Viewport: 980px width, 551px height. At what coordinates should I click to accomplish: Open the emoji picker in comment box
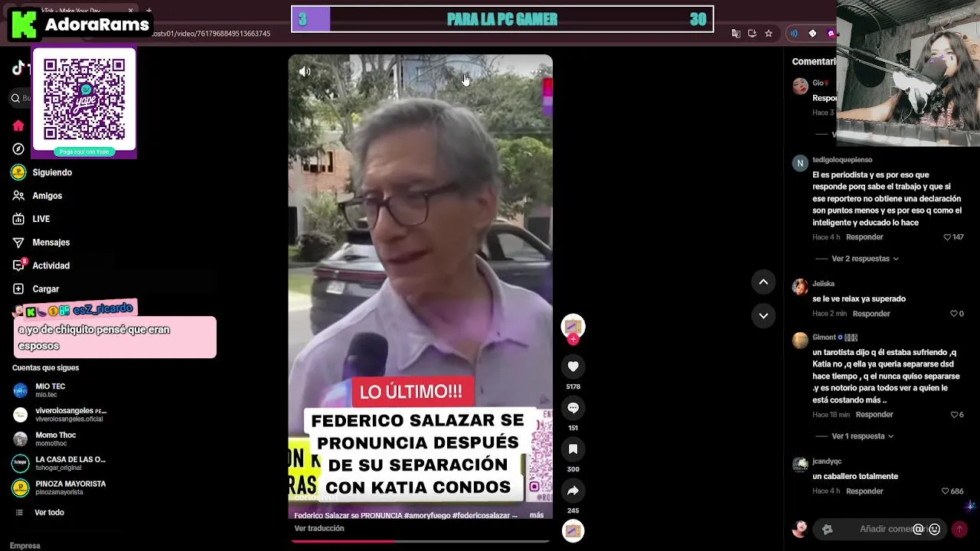tap(934, 529)
